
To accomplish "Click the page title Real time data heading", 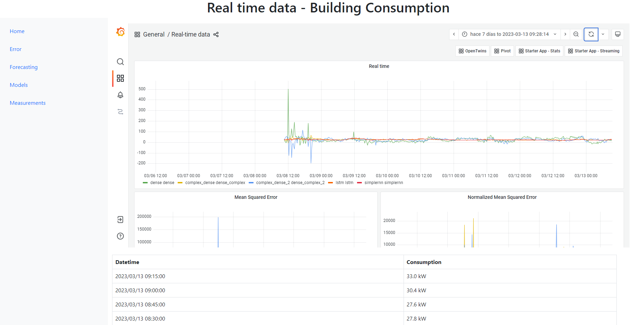I will (328, 8).
